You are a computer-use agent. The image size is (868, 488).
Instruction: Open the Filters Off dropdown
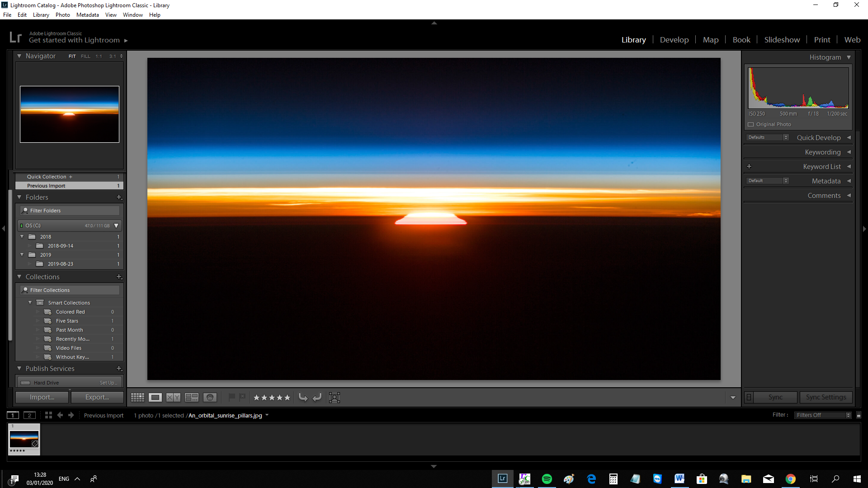click(822, 414)
